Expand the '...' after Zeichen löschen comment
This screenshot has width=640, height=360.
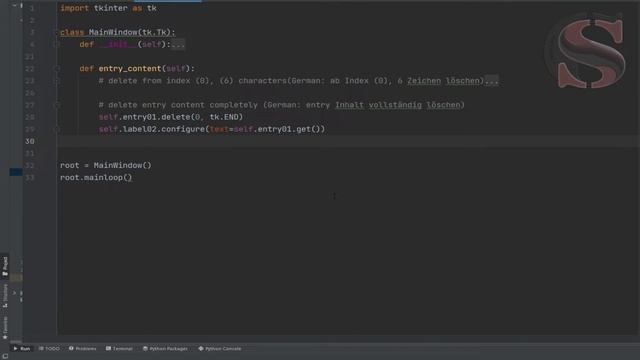click(491, 81)
